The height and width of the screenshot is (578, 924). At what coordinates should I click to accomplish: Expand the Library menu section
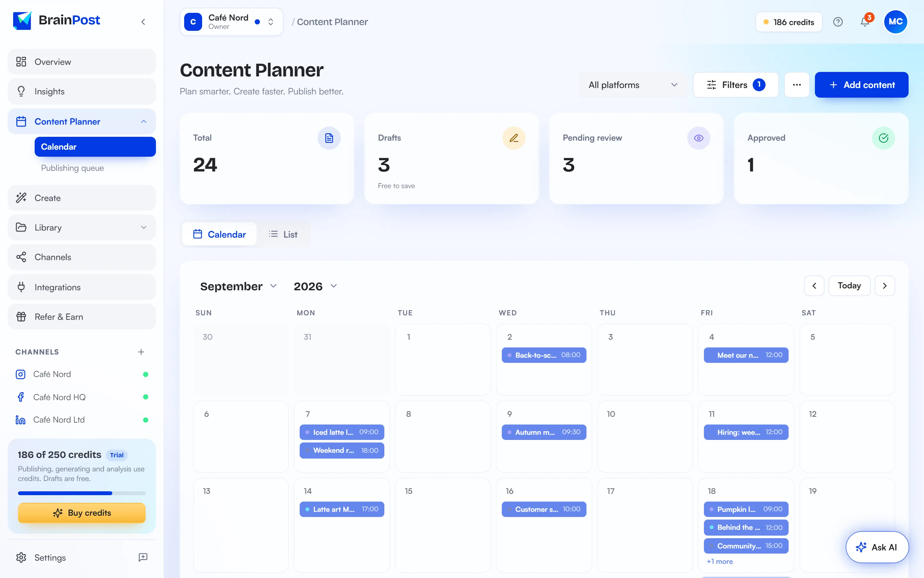(143, 227)
